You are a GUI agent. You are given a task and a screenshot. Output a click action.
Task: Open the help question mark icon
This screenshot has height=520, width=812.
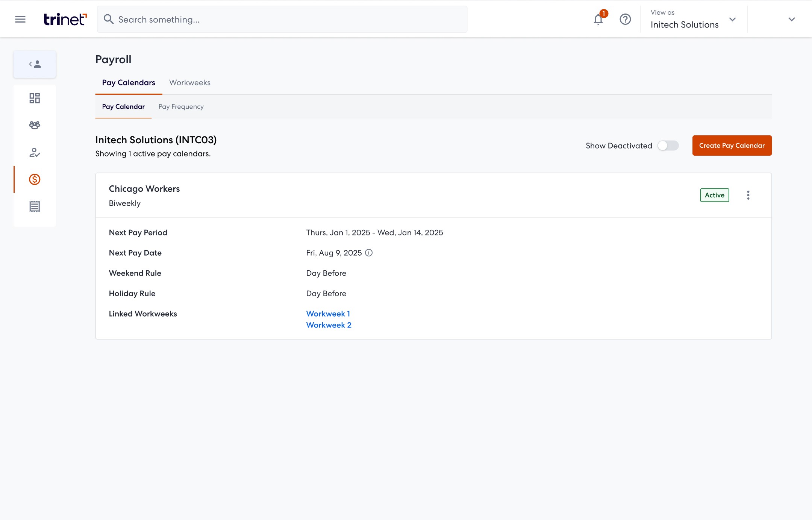pyautogui.click(x=625, y=19)
